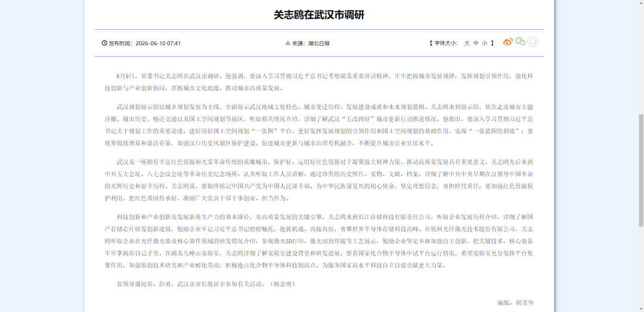This screenshot has width=644, height=312.
Task: Share article to Weibo
Action: tap(508, 42)
